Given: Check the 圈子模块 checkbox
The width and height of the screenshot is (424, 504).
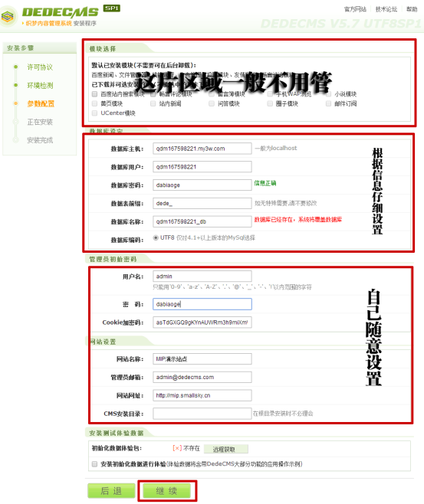Looking at the screenshot, I should pos(270,103).
